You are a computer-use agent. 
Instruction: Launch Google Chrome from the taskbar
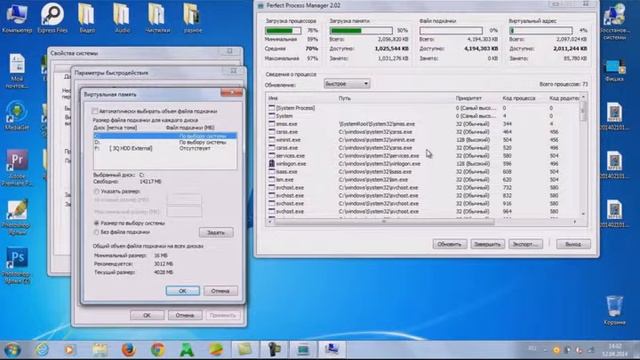point(158,350)
